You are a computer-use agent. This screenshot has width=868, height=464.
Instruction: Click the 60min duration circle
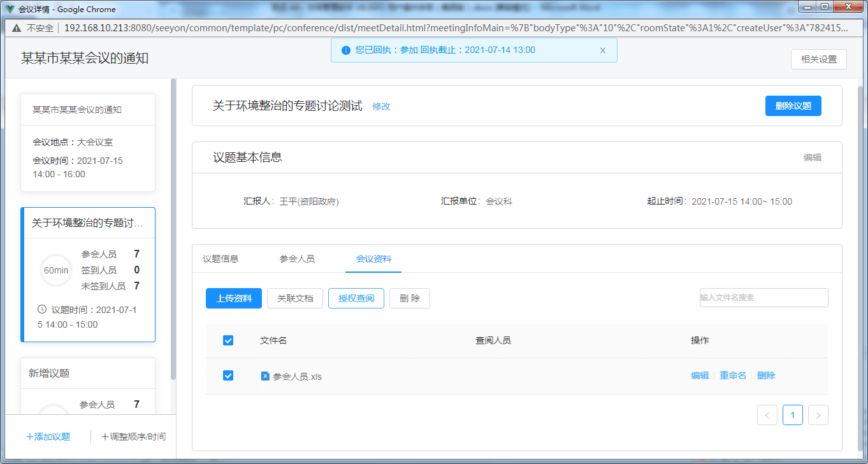pos(56,270)
